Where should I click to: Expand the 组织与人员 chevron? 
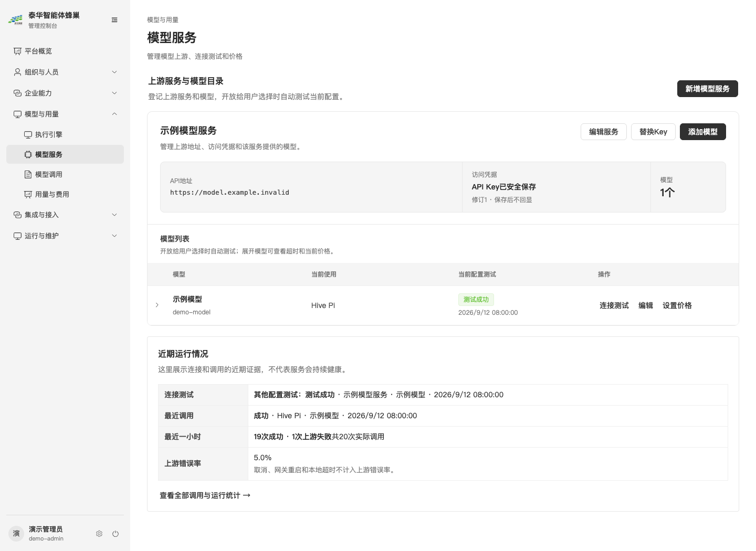114,72
